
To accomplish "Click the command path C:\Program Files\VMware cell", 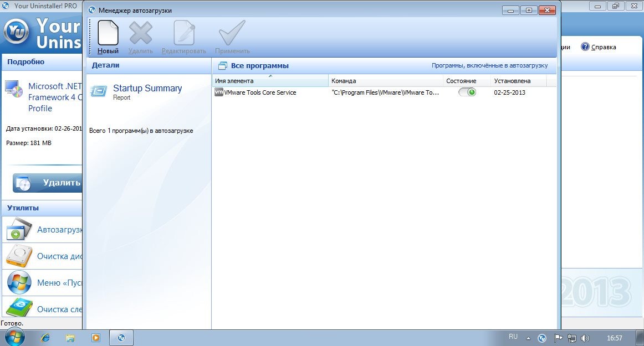I will click(x=385, y=92).
